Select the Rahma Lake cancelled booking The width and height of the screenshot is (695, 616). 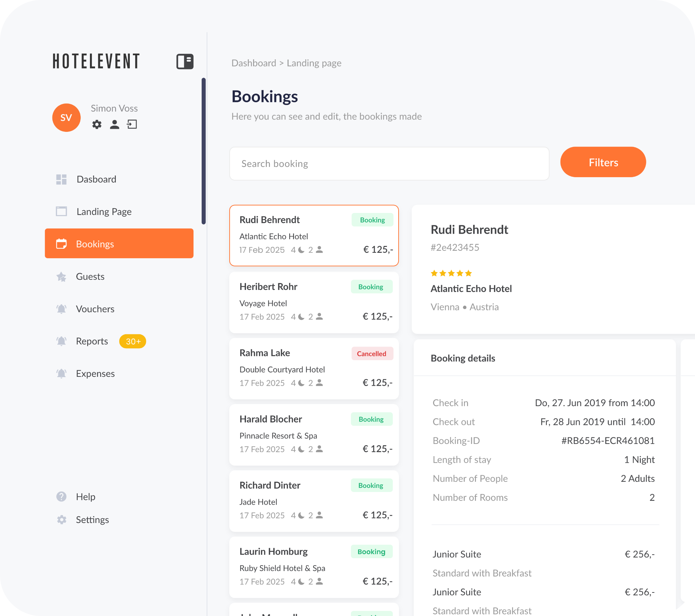(314, 368)
